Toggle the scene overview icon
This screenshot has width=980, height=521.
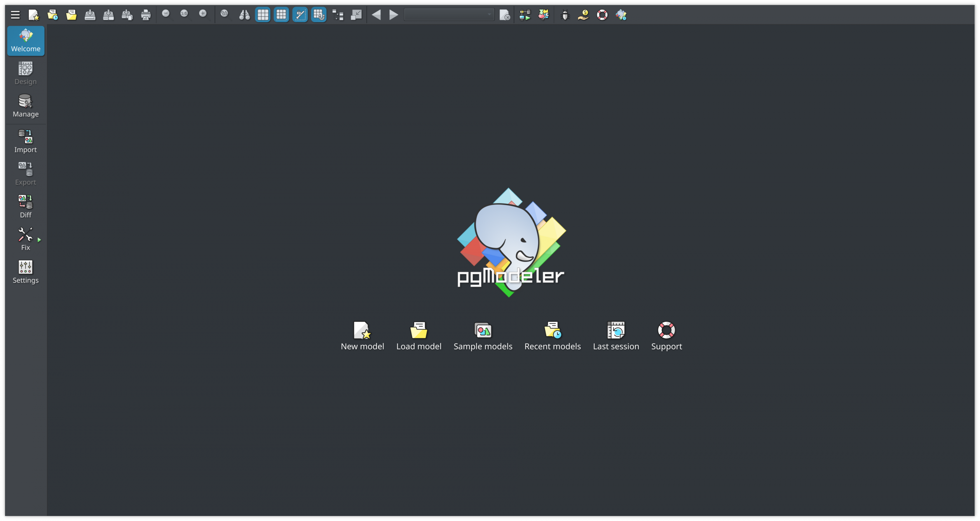[x=356, y=15]
